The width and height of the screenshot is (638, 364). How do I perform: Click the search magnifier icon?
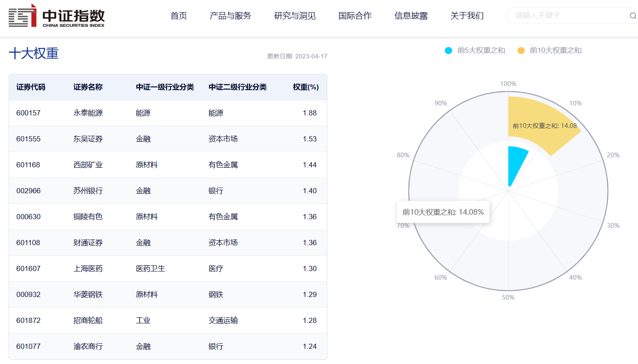[633, 16]
